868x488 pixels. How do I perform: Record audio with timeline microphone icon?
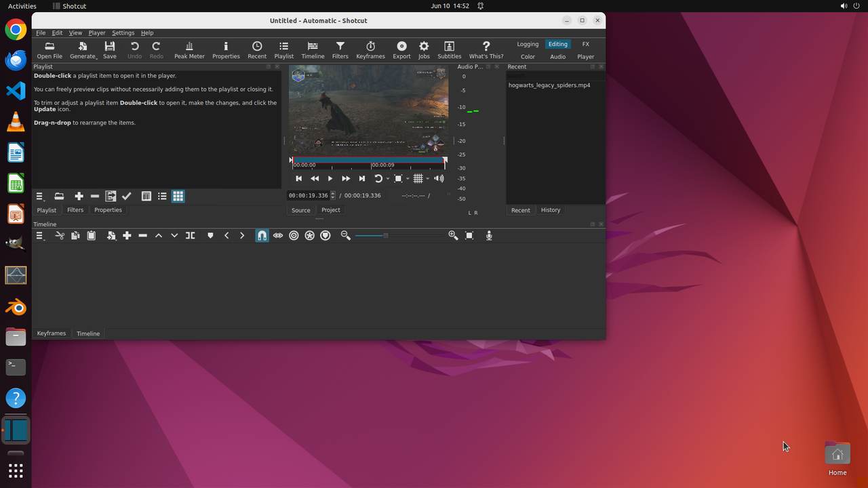(x=489, y=235)
